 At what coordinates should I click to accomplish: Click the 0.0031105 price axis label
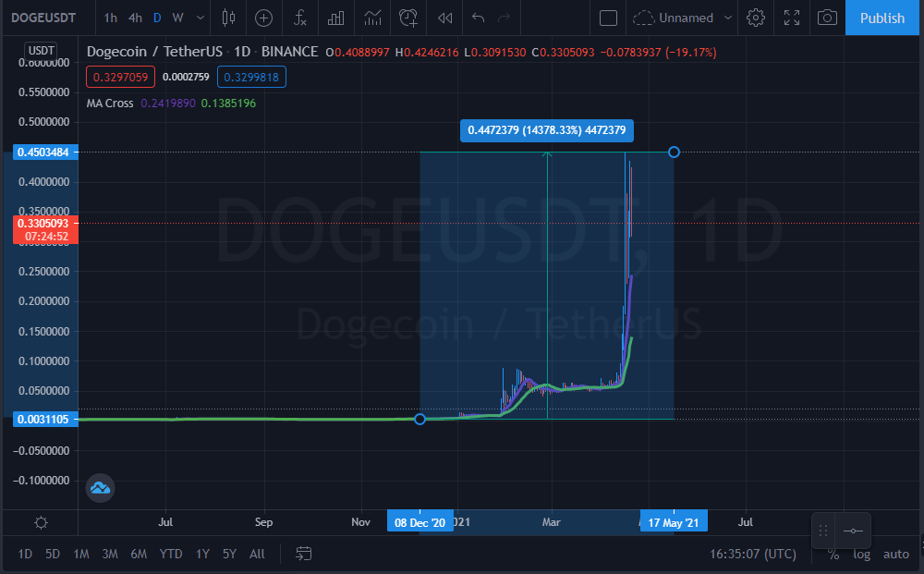tap(43, 420)
